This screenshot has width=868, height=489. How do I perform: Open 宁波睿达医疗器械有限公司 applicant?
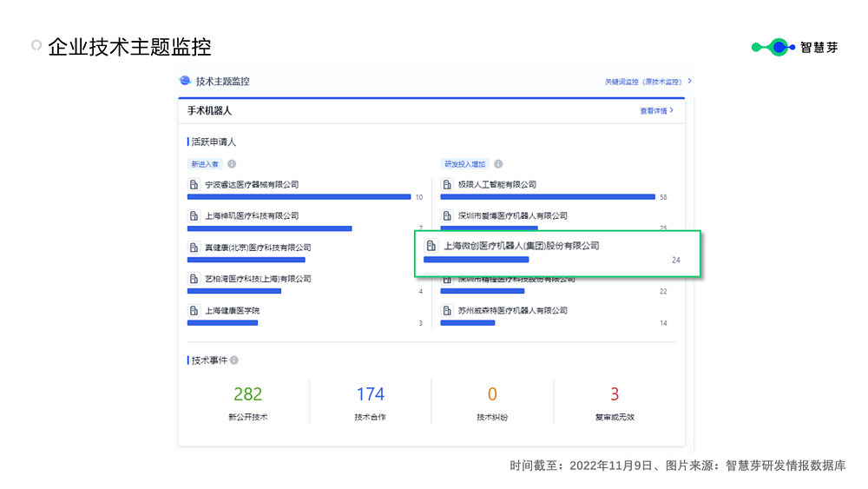coord(252,184)
